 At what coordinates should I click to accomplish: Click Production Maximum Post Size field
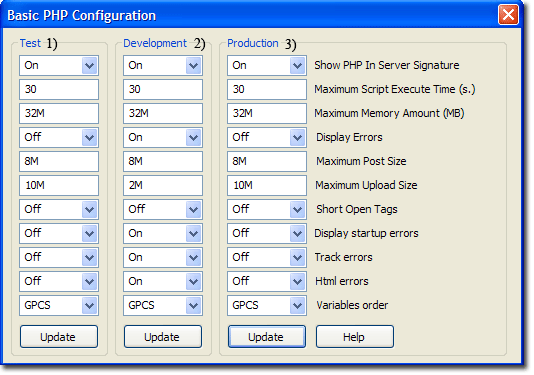click(267, 161)
